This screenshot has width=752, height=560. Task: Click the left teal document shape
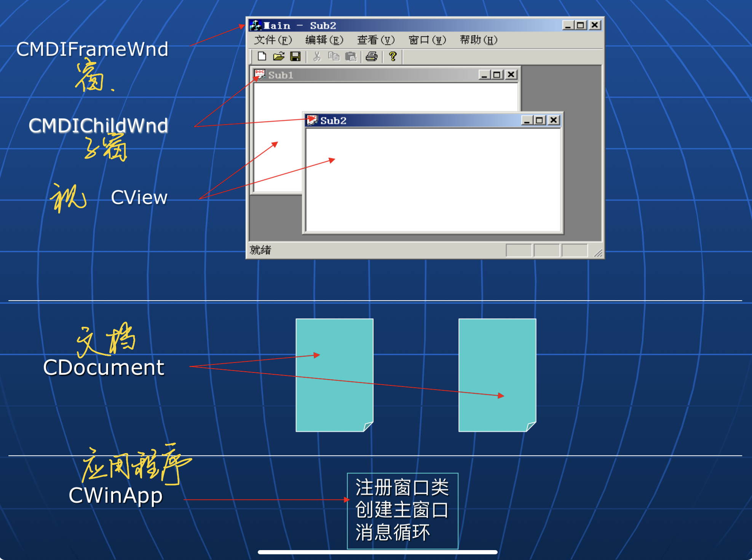click(335, 375)
